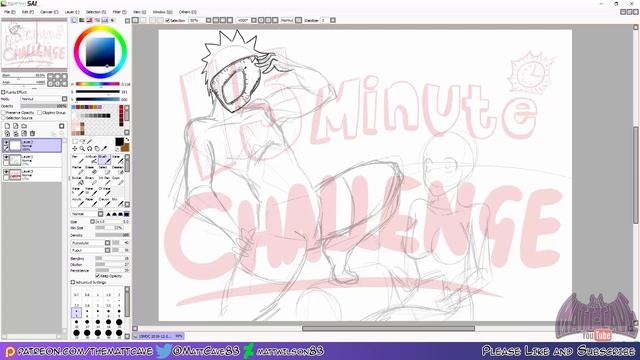Open the Selection menu
The image size is (640, 360).
pyautogui.click(x=96, y=12)
